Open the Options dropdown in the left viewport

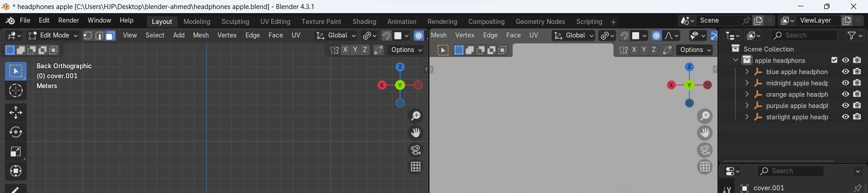pos(407,50)
